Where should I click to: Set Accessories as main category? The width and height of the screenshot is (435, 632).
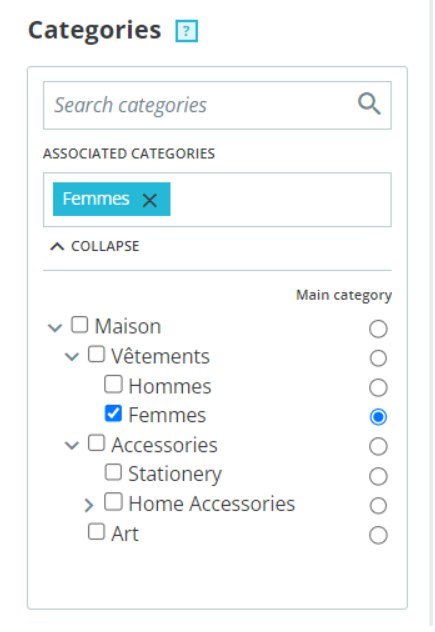[378, 447]
